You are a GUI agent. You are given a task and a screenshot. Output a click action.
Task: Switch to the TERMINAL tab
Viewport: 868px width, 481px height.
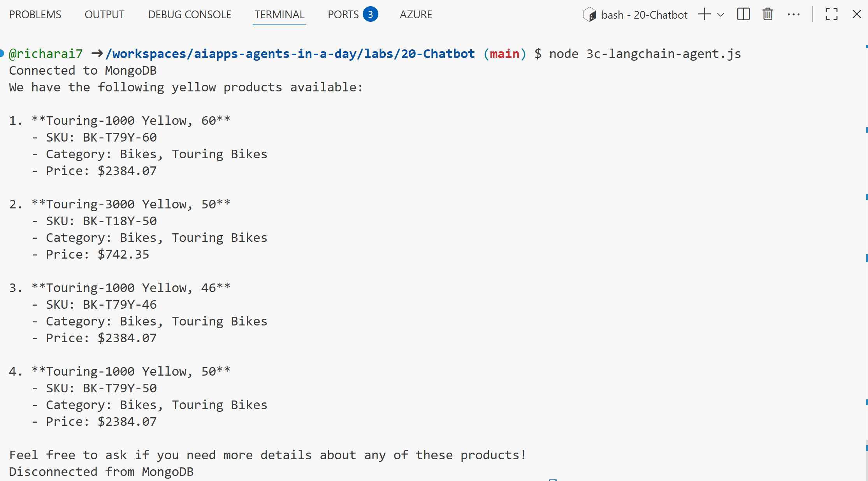coord(279,14)
